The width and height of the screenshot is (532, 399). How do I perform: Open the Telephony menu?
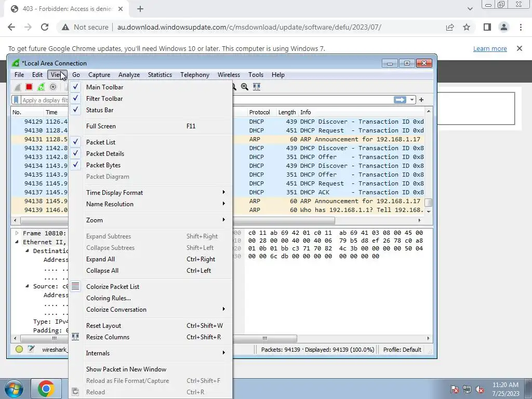pyautogui.click(x=195, y=75)
